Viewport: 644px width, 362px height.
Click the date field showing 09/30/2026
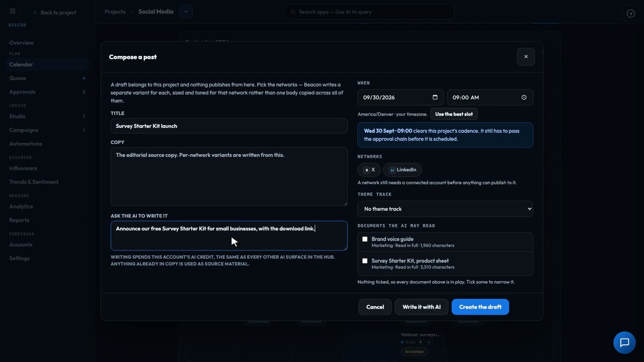point(400,98)
